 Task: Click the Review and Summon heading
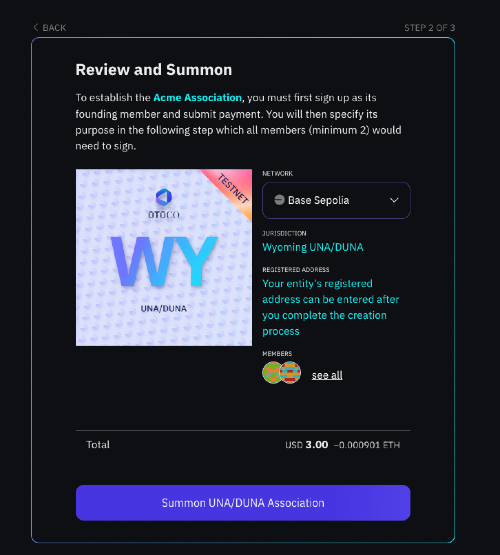pos(154,70)
